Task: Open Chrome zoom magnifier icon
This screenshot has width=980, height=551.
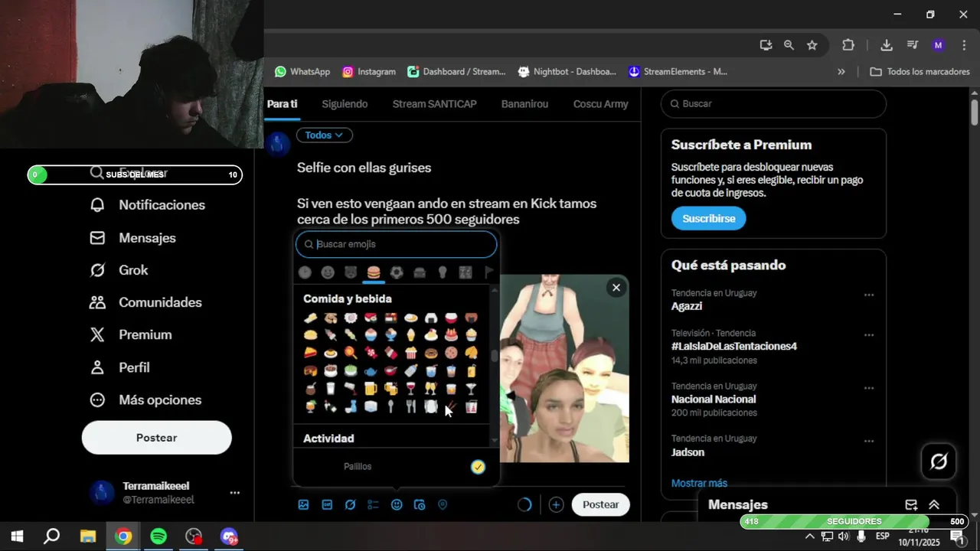Action: [x=789, y=45]
